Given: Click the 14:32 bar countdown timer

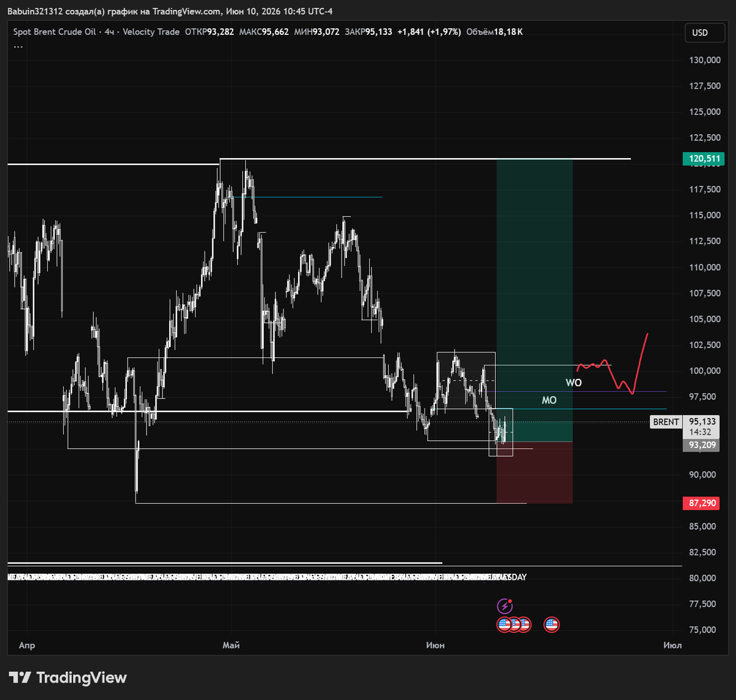Looking at the screenshot, I should (700, 432).
